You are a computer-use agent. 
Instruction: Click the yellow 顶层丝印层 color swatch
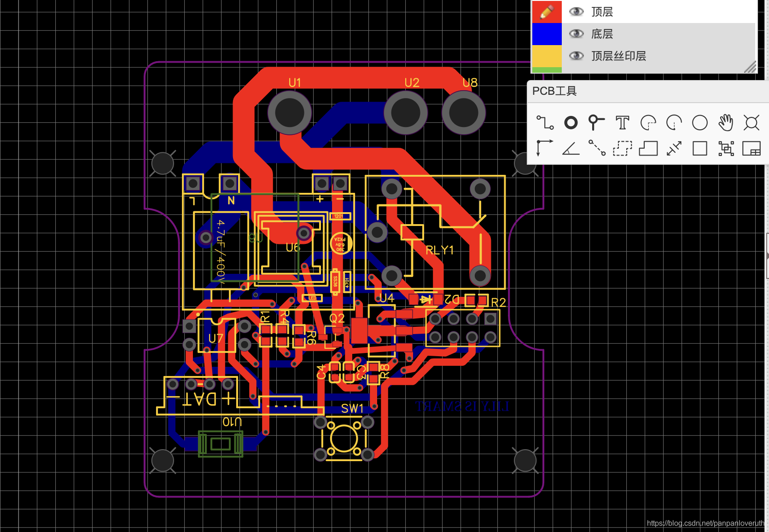click(547, 56)
